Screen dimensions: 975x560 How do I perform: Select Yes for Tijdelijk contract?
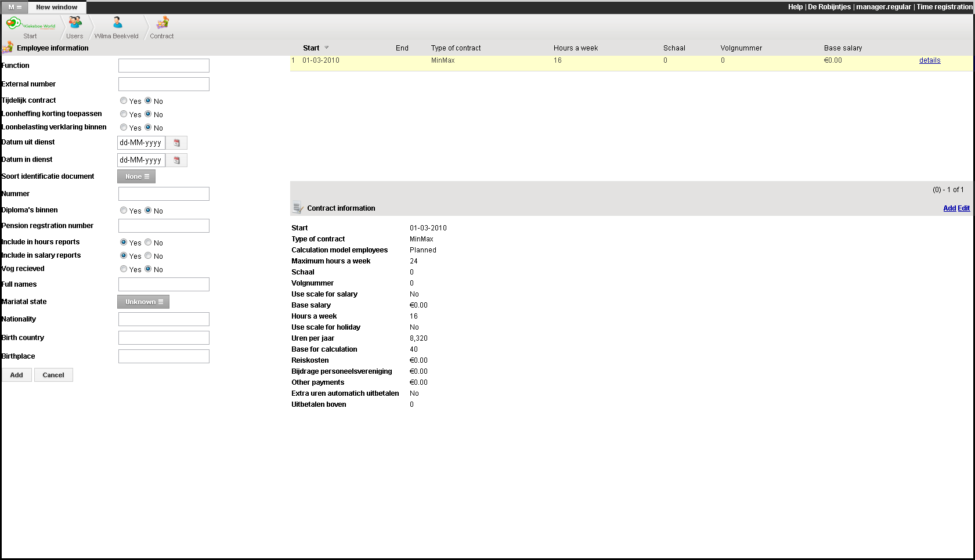(124, 101)
